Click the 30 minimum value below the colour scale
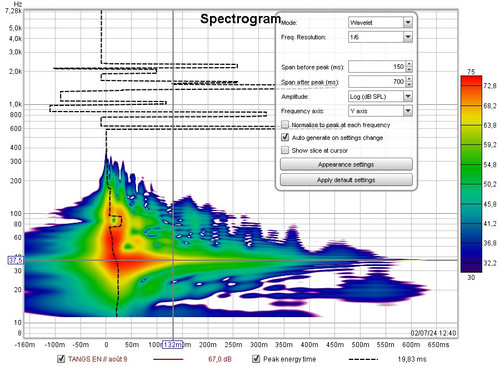This screenshot has width=500, height=367. tap(471, 277)
